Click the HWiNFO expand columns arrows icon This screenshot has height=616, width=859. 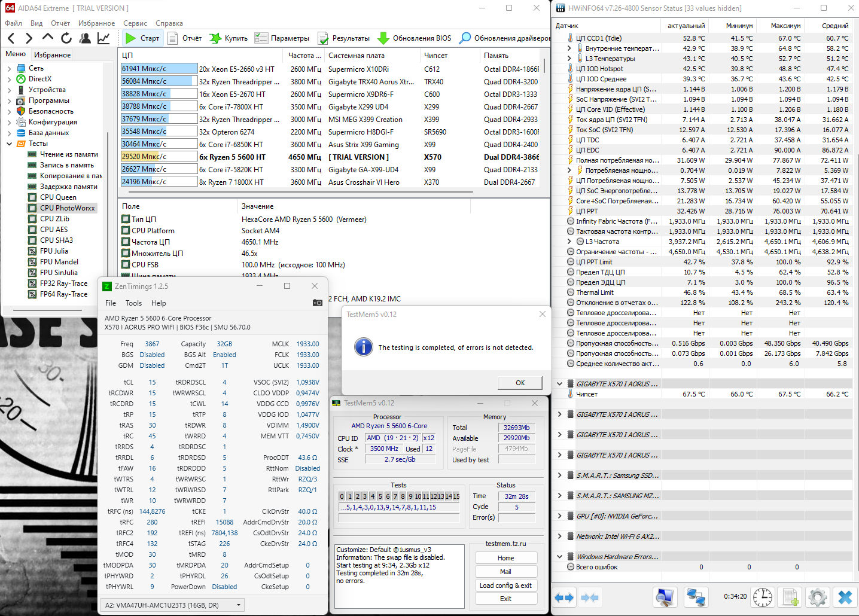(x=564, y=597)
